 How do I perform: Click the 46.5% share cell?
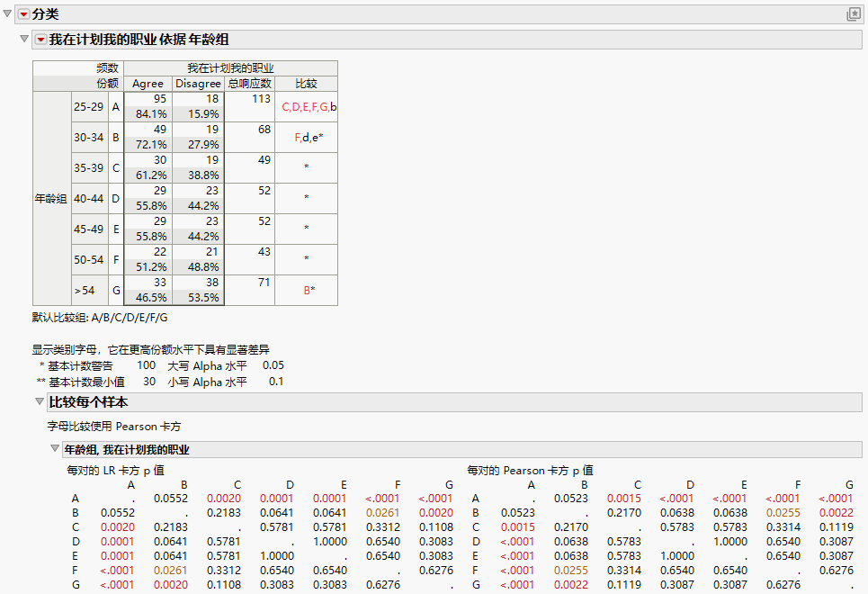pyautogui.click(x=148, y=297)
